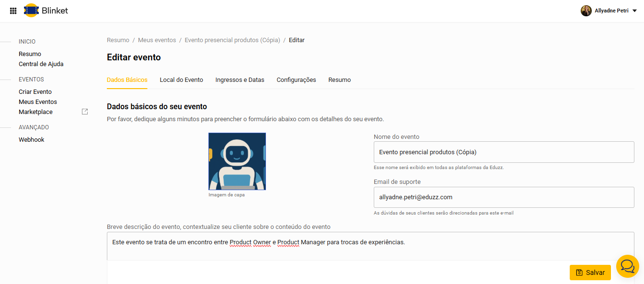This screenshot has width=644, height=284.
Task: Go to Meus Eventos in sidebar
Action: tap(38, 102)
